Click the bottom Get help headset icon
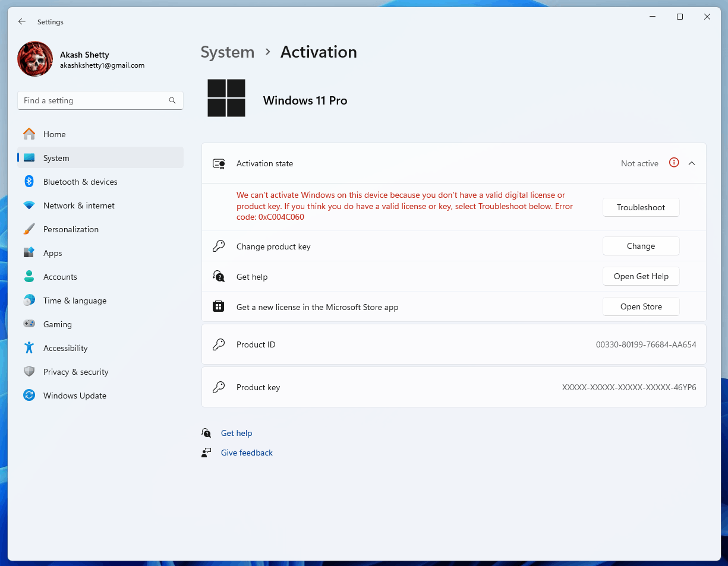The image size is (728, 566). click(206, 433)
